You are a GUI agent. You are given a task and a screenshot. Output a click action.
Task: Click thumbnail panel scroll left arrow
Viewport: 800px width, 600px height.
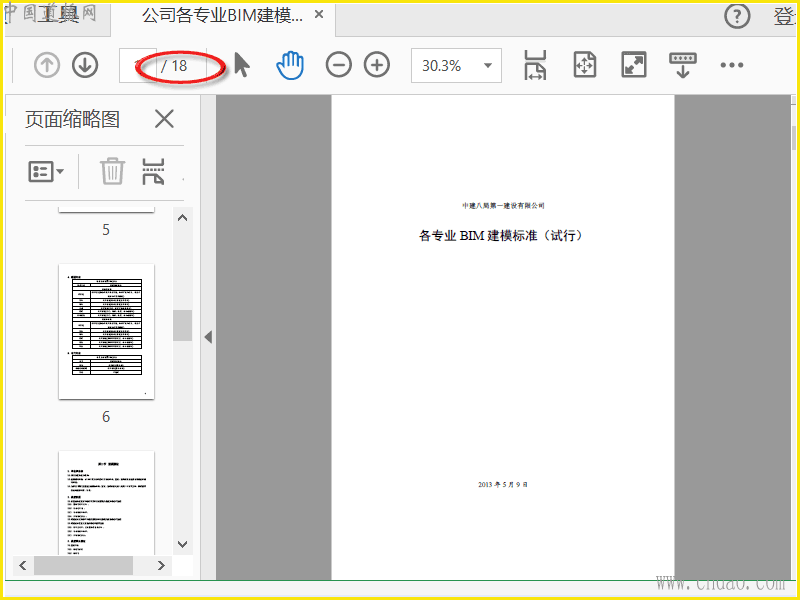click(x=22, y=565)
